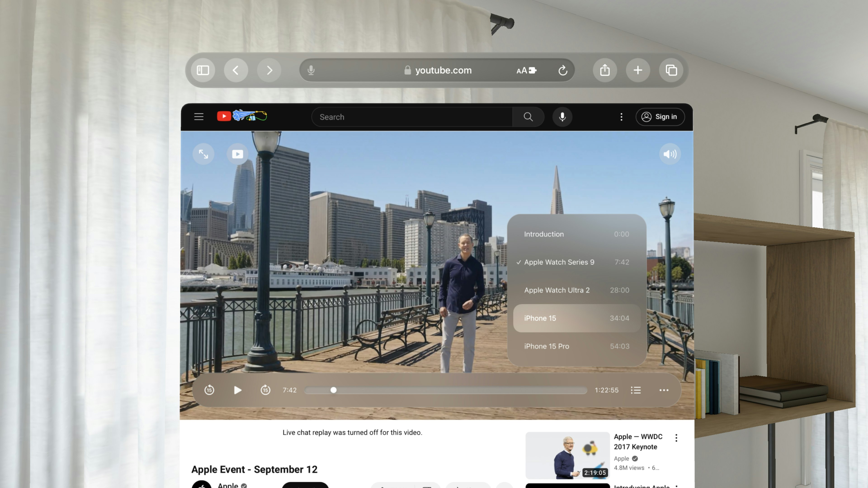Click total duration 1:22:55 label

click(x=606, y=390)
